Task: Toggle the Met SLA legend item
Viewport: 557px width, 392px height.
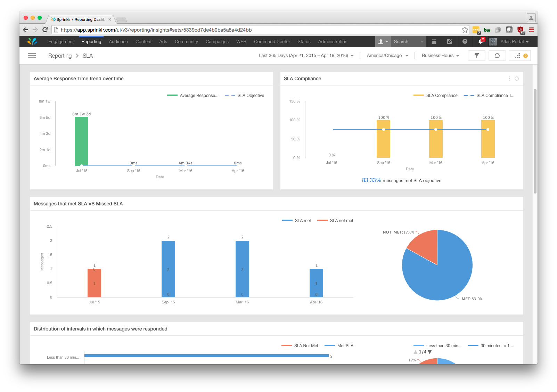Action: [339, 346]
